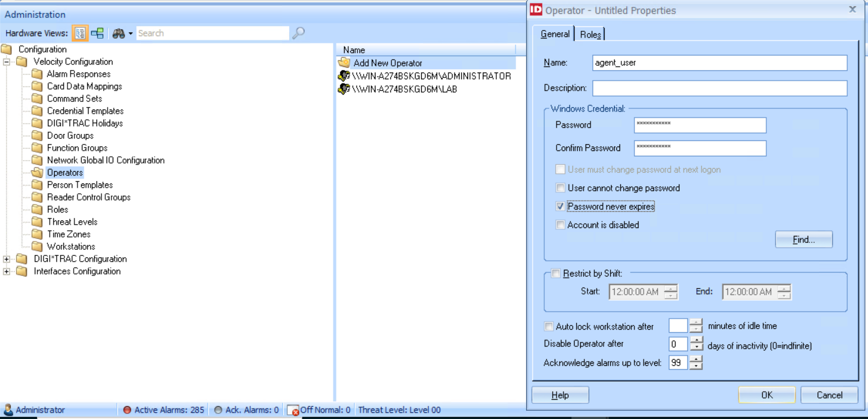
Task: Click the Velocity Configuration folder icon
Action: point(22,61)
